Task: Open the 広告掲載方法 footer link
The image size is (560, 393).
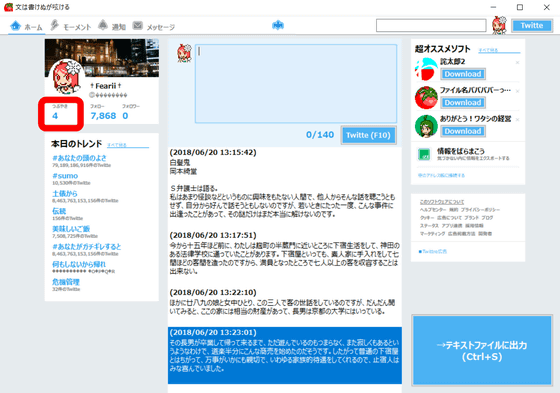Action: tap(461, 234)
